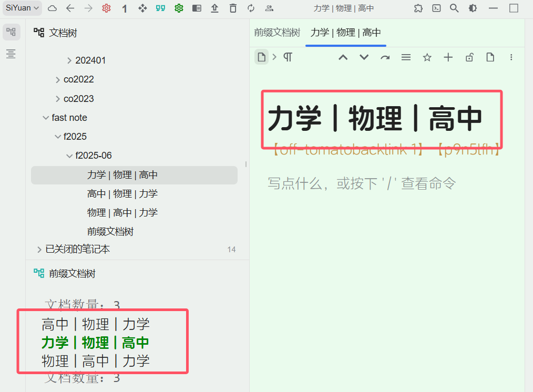Click the three-lines alignment icon
Image resolution: width=533 pixels, height=392 pixels.
point(406,57)
